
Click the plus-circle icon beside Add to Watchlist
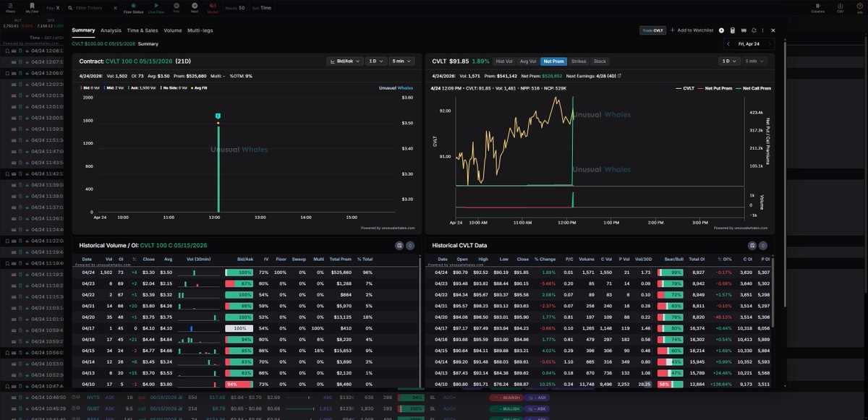pos(721,30)
